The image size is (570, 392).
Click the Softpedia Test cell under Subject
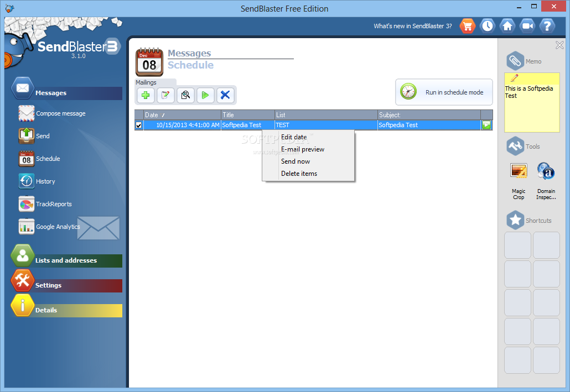click(429, 125)
